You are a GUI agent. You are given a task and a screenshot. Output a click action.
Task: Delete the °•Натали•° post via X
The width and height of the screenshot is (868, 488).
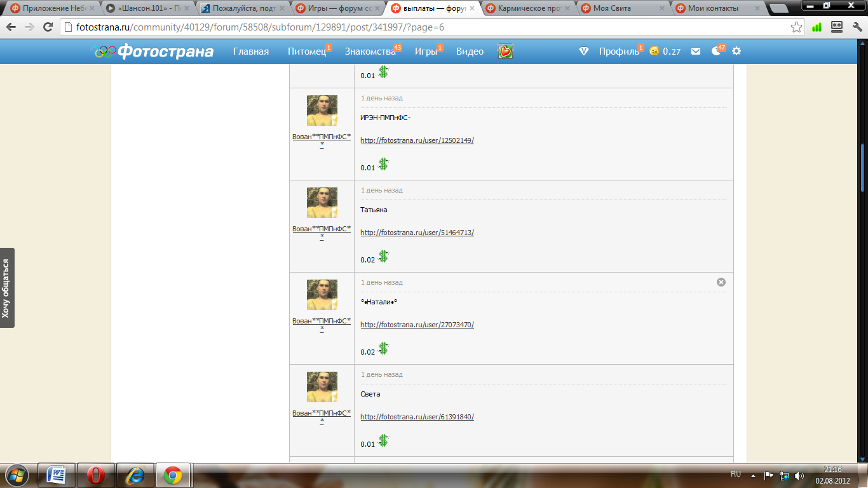click(721, 282)
